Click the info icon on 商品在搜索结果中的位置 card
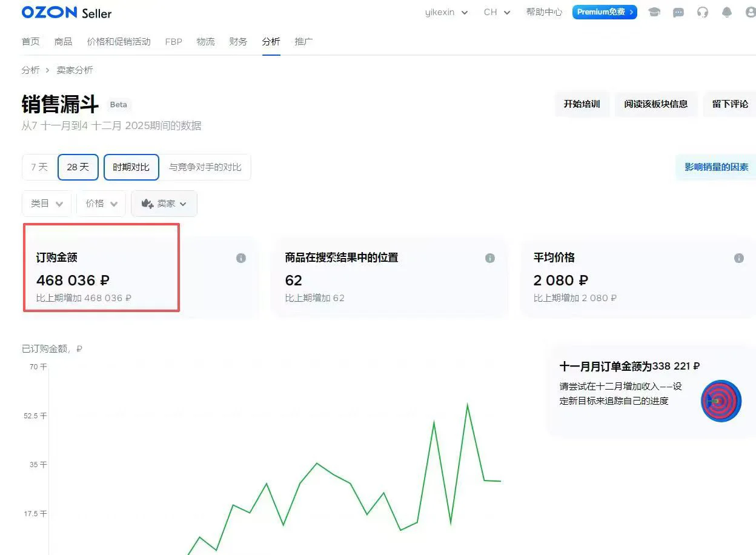Screen dimensions: 756x555 click(490, 258)
